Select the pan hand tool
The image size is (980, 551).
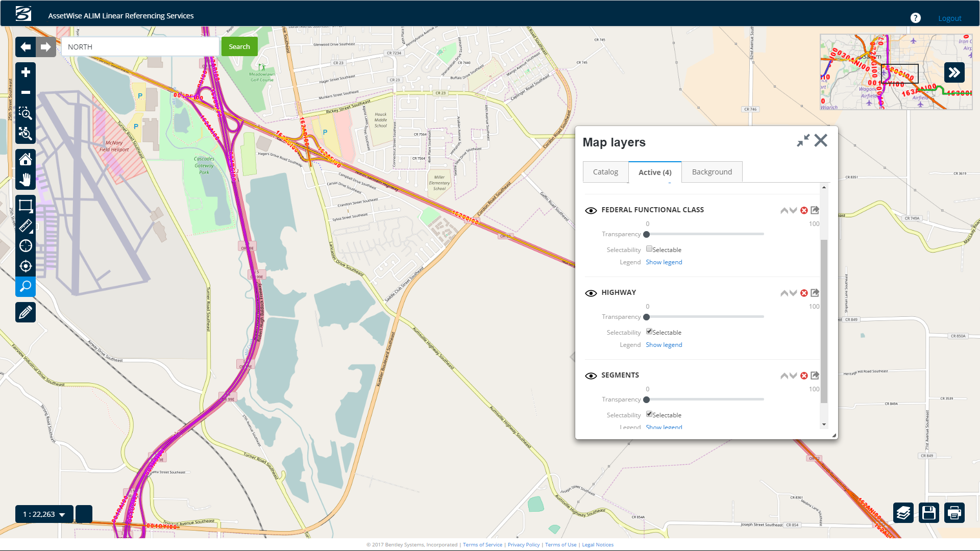[x=26, y=180]
